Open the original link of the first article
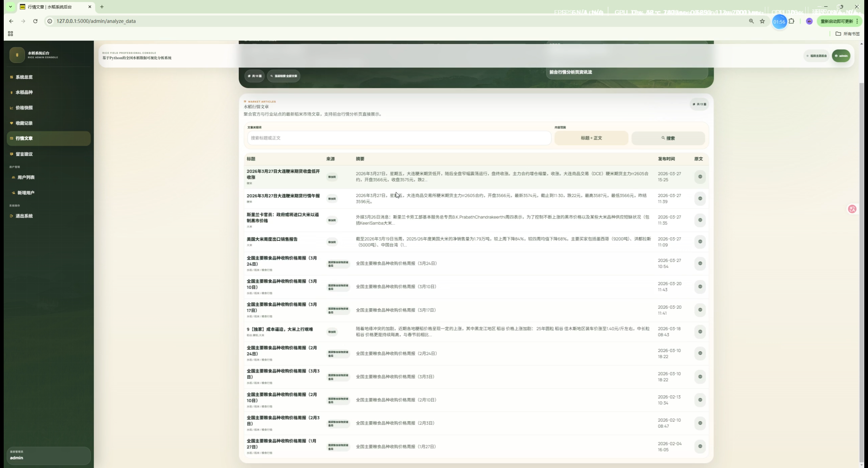Image resolution: width=868 pixels, height=468 pixels. point(700,177)
